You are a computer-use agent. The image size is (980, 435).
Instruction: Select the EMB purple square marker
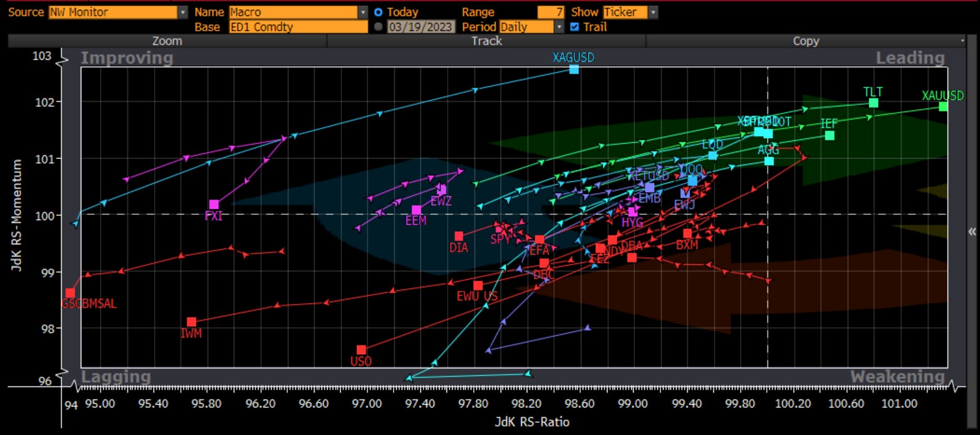650,188
